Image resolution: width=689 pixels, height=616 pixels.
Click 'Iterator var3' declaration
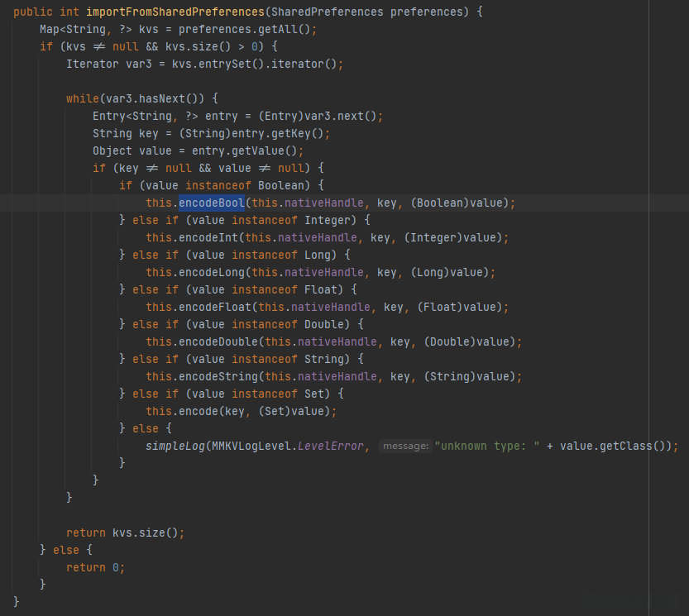tap(109, 64)
